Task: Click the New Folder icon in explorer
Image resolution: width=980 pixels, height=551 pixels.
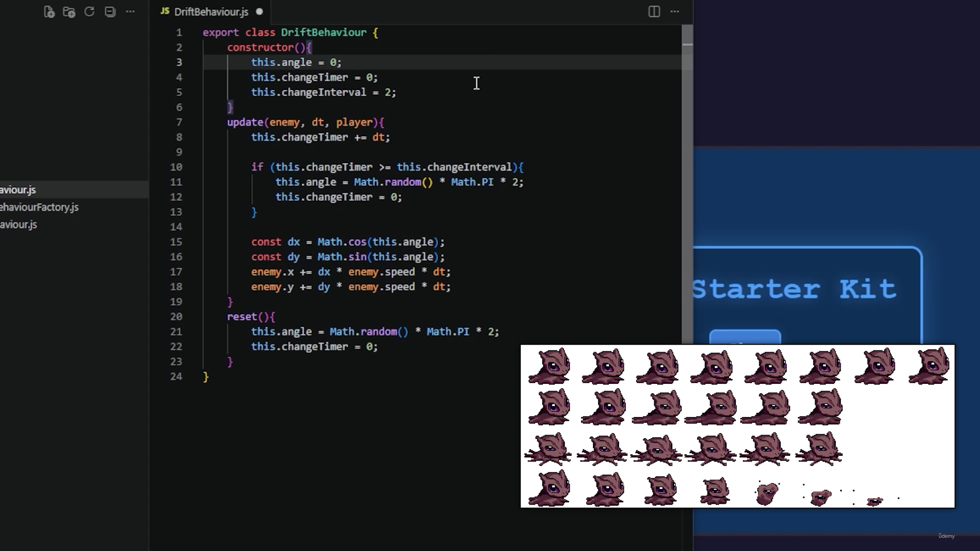Action: tap(69, 12)
